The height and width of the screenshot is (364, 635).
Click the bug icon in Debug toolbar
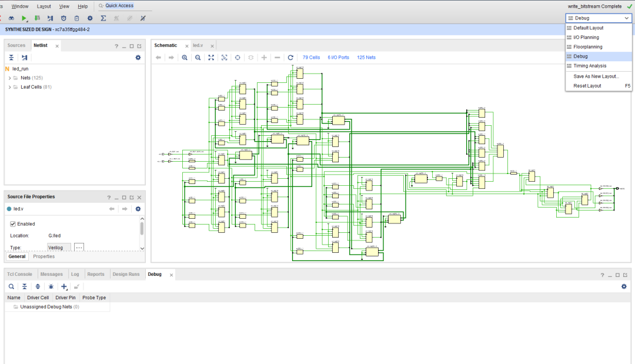[51, 286]
